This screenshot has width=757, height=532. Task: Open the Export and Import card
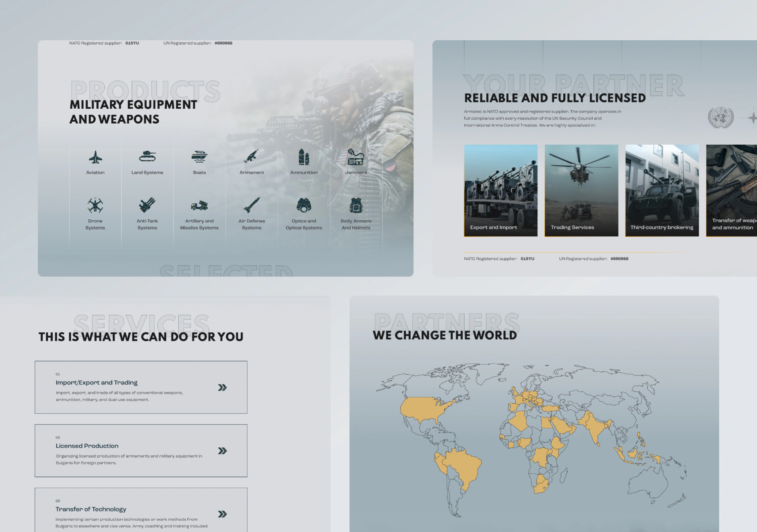(501, 190)
